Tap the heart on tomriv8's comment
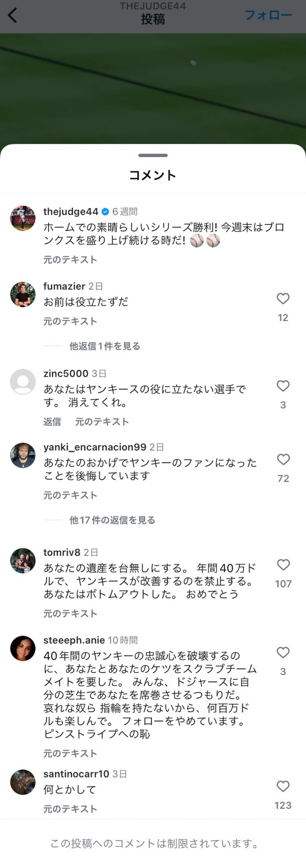The image size is (306, 868). coord(283,565)
